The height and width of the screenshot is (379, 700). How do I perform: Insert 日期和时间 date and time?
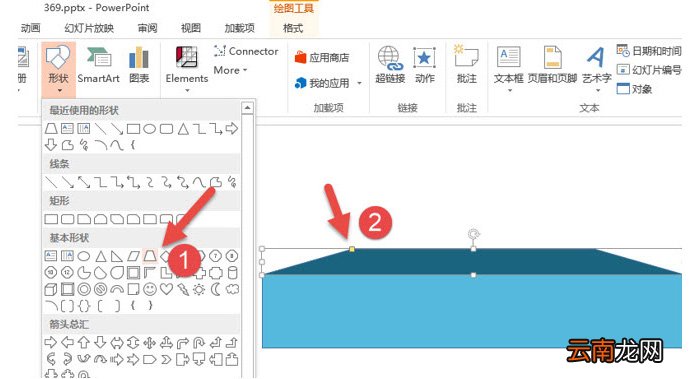pyautogui.click(x=649, y=51)
